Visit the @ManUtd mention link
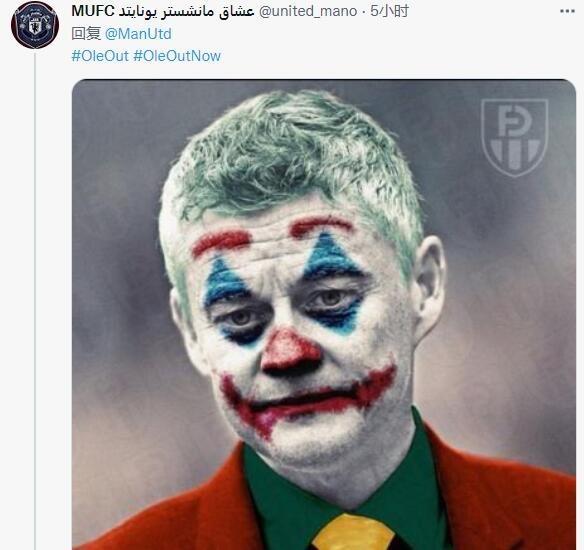584x550 pixels. click(x=138, y=34)
